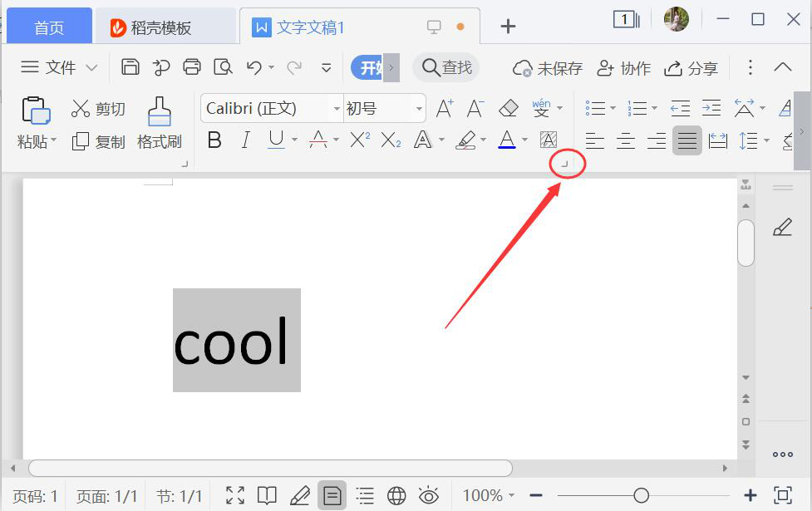
Task: Toggle italic formatting
Action: [245, 140]
